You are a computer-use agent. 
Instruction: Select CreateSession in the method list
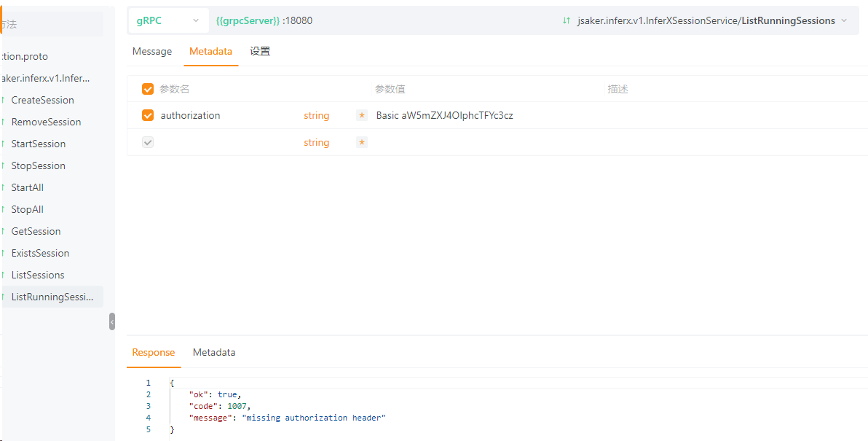43,101
